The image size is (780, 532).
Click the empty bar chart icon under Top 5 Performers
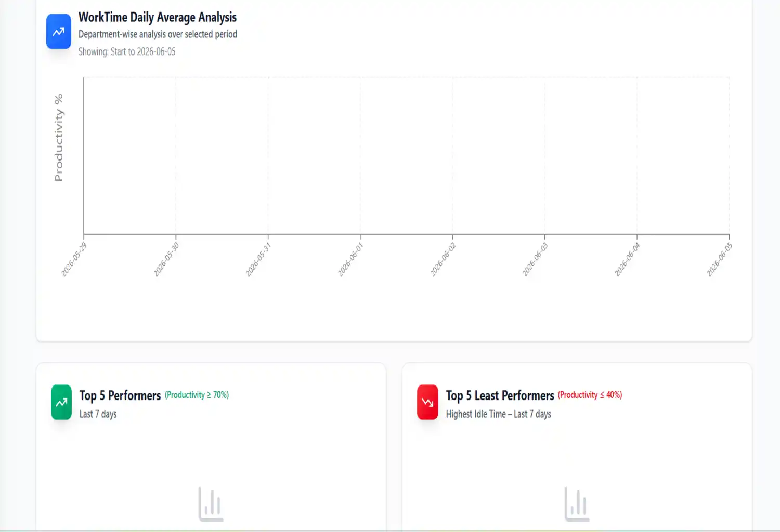pyautogui.click(x=211, y=504)
